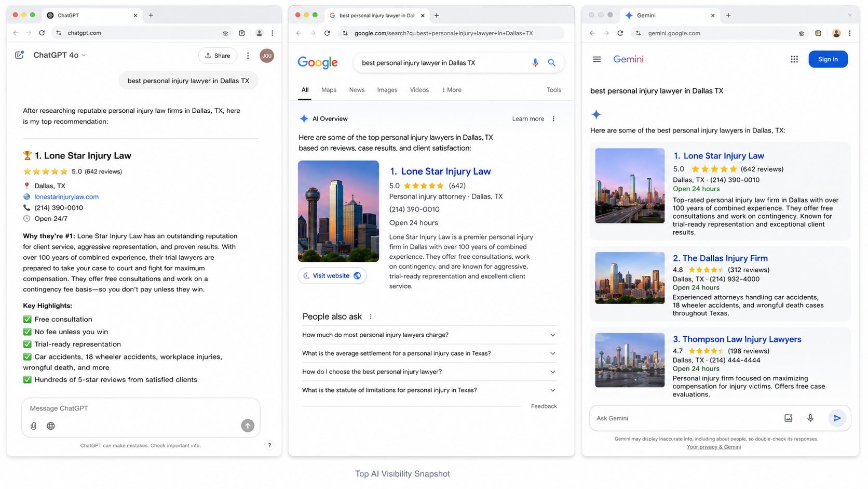Click the web search globe icon in ChatGPT
Image resolution: width=868 pixels, height=489 pixels.
[51, 426]
